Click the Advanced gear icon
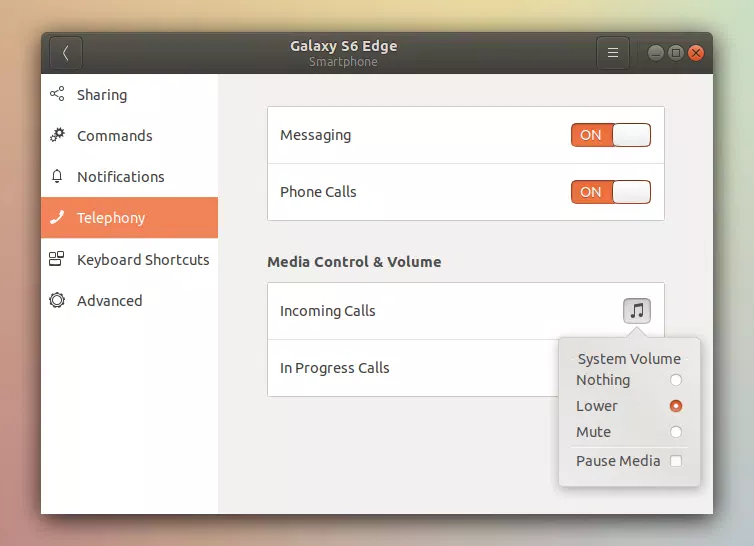The height and width of the screenshot is (546, 754). (x=57, y=300)
